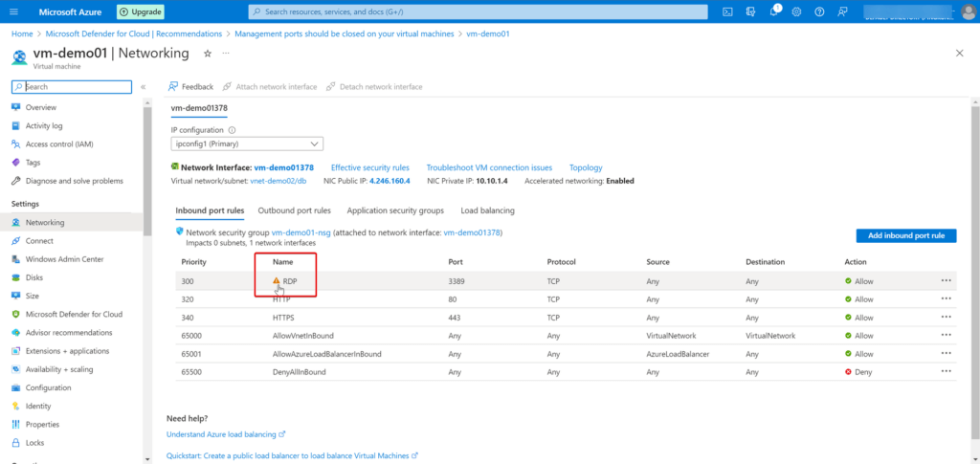Open public IP 4.246.160.4 link

[390, 181]
